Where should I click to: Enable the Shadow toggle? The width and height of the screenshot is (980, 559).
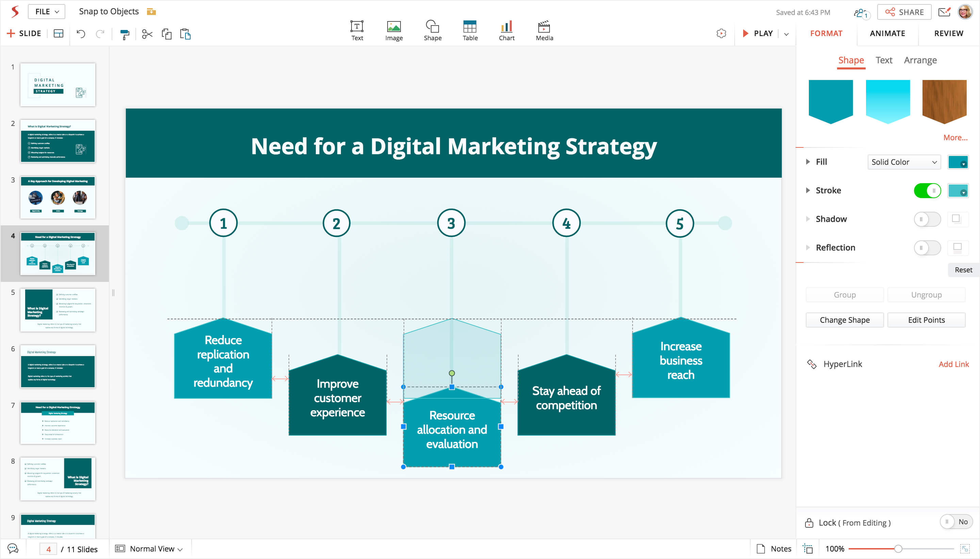927,219
